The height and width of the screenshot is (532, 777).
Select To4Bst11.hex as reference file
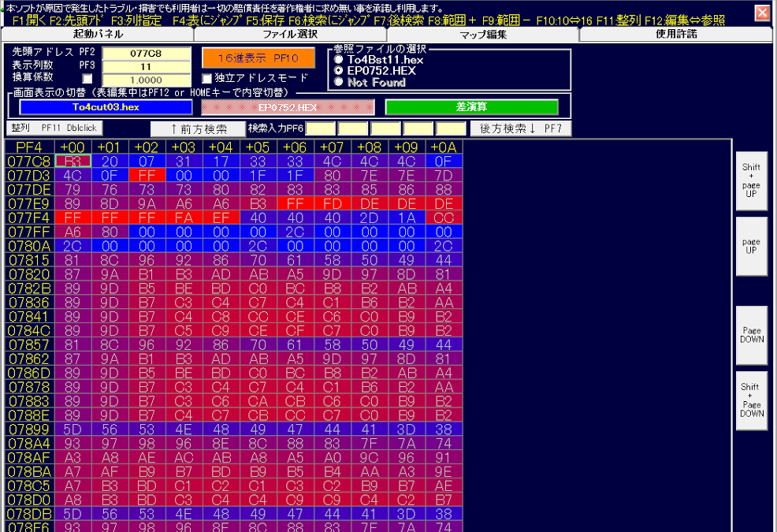pos(340,59)
